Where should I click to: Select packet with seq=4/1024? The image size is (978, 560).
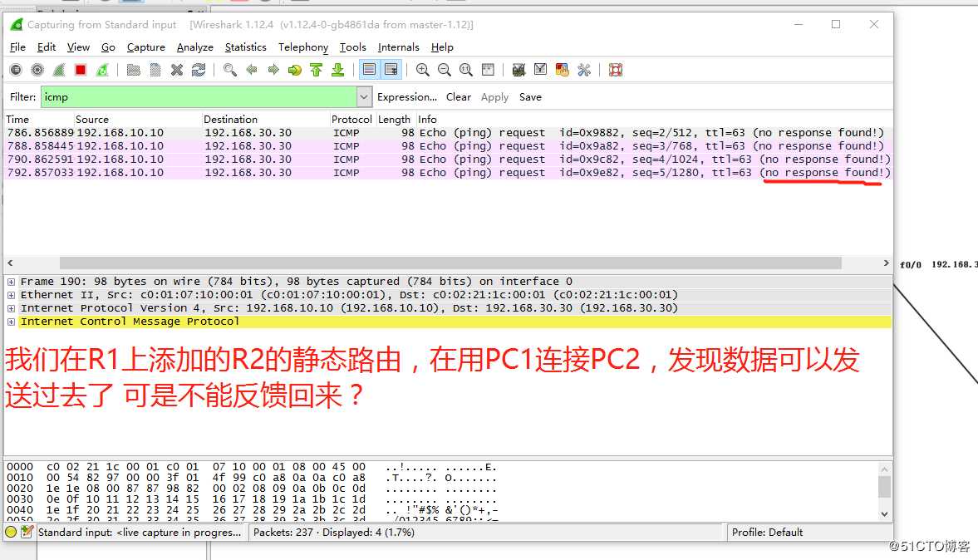point(449,159)
